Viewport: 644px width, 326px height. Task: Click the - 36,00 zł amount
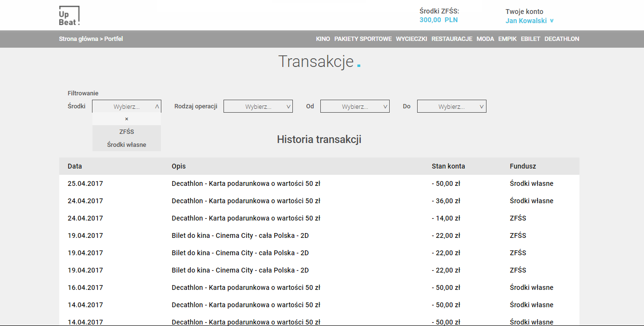pos(446,201)
